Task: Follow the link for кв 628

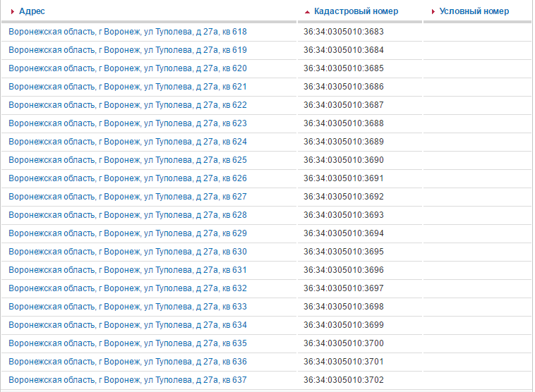Action: [x=128, y=215]
